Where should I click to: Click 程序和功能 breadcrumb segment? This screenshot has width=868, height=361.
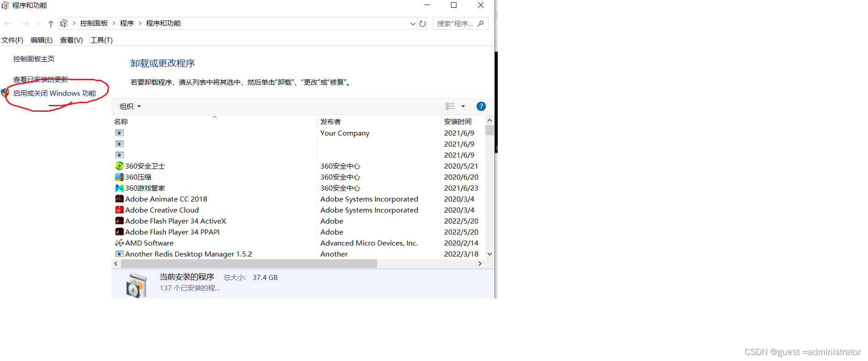coord(163,23)
